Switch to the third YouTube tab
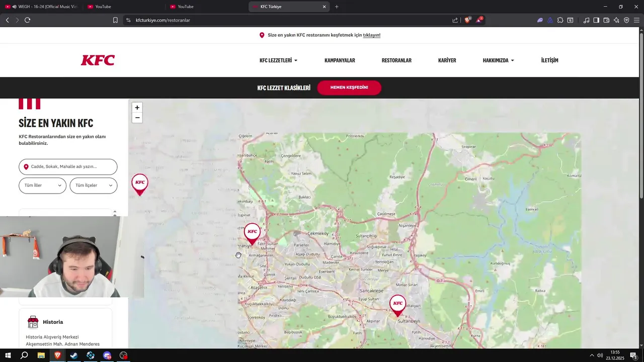The image size is (644, 362). pyautogui.click(x=206, y=7)
